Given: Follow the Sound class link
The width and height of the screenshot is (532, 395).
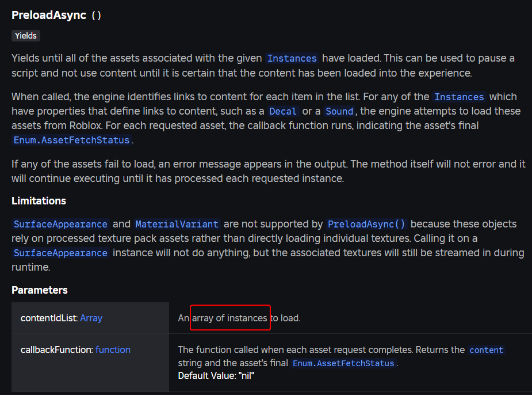Looking at the screenshot, I should (x=339, y=111).
